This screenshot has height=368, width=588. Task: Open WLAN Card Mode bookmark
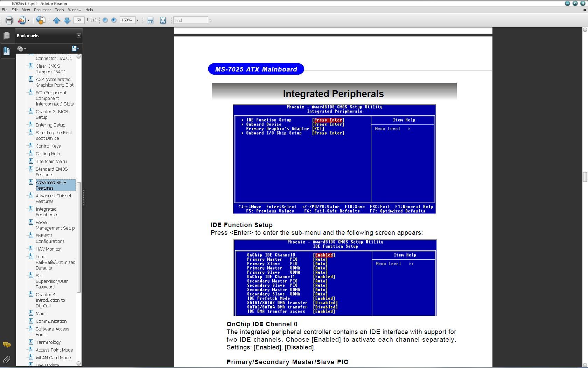(x=53, y=357)
